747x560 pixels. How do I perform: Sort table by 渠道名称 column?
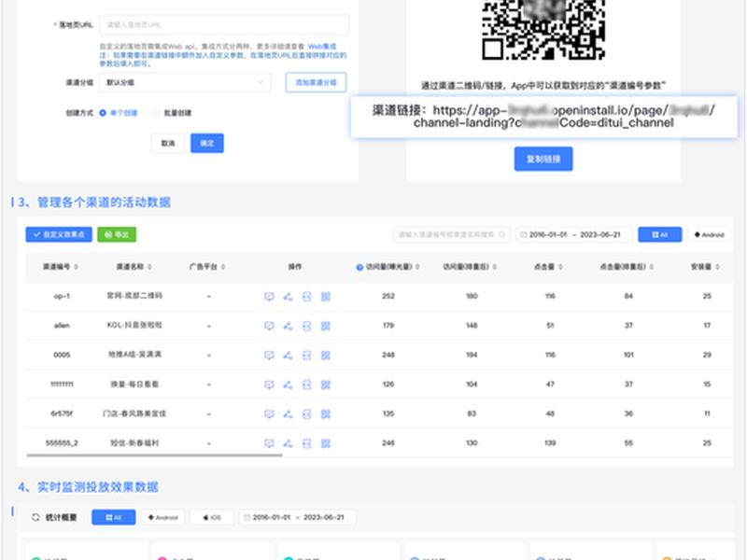[149, 267]
